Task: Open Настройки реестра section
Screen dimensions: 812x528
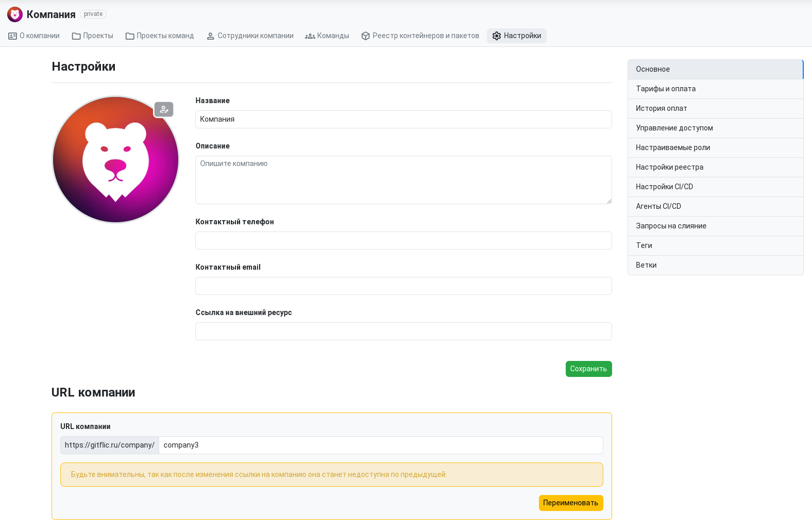Action: (x=715, y=168)
